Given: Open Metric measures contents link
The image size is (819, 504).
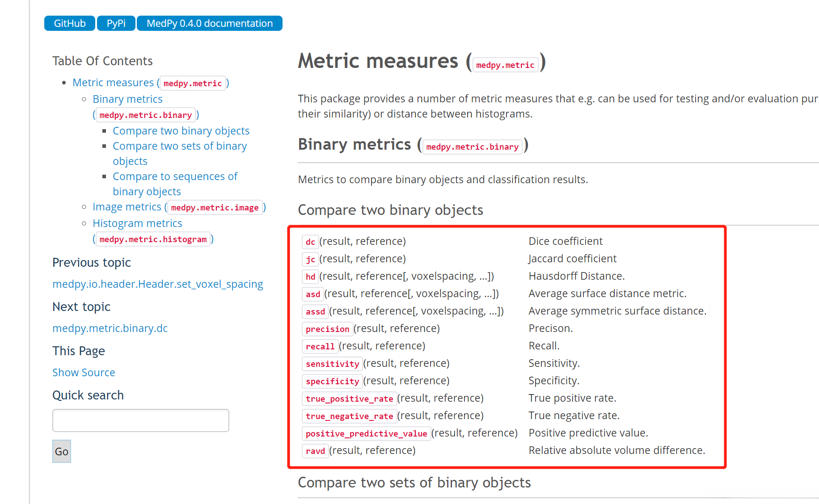Looking at the screenshot, I should click(113, 83).
